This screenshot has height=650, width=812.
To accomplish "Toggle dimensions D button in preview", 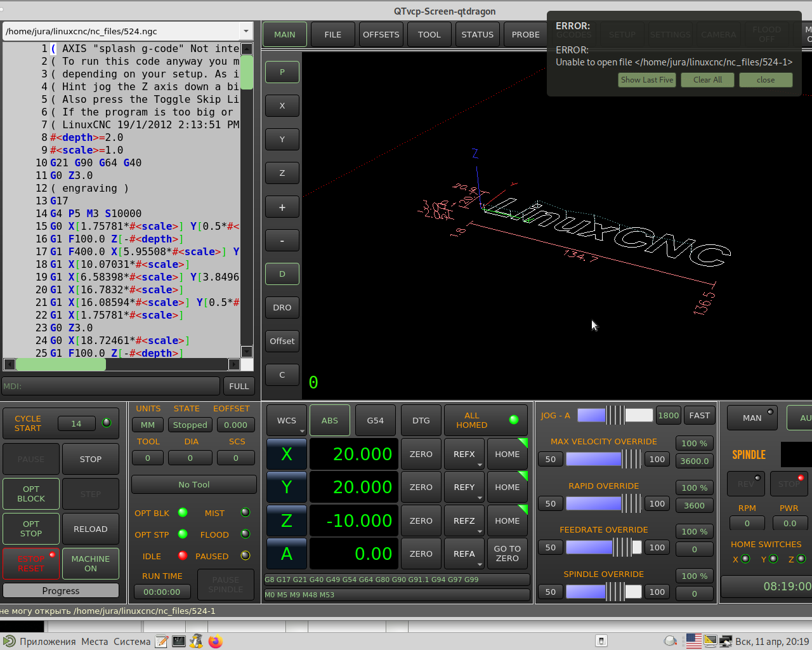I will pyautogui.click(x=282, y=274).
